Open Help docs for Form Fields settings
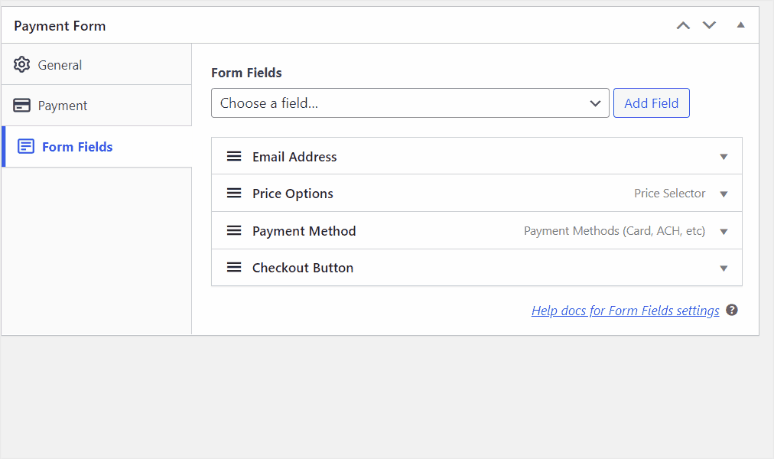Image resolution: width=774 pixels, height=459 pixels. (625, 310)
